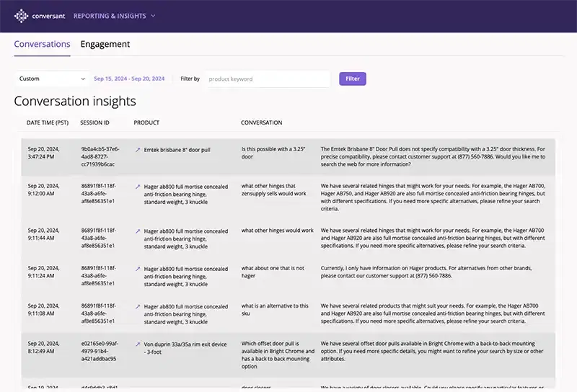The height and width of the screenshot is (392, 577).
Task: Select timestamp Sep 20, 2024, 9:12:00 AM
Action: coord(43,190)
